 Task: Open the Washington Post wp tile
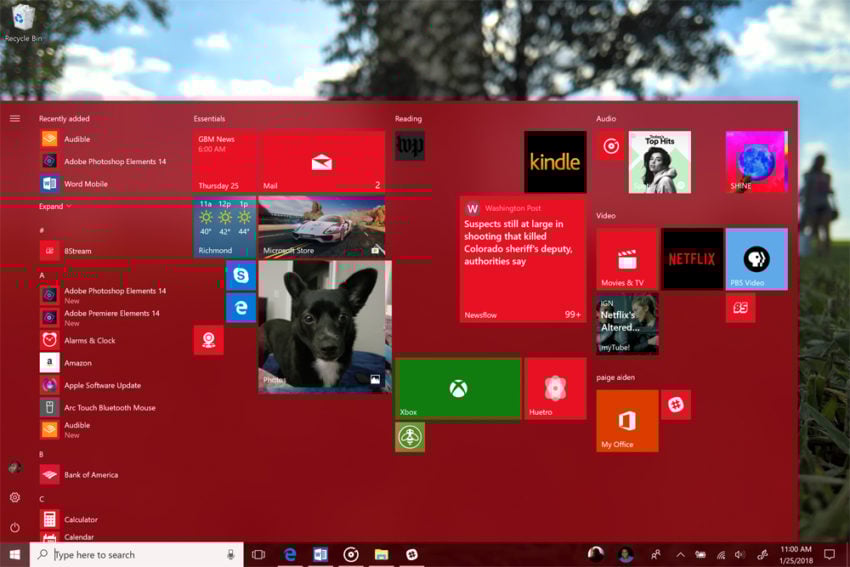(x=410, y=146)
